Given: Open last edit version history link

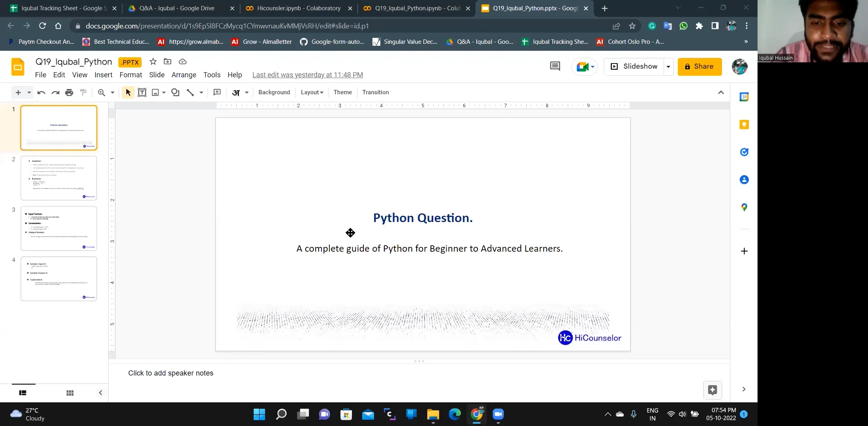Looking at the screenshot, I should (307, 75).
